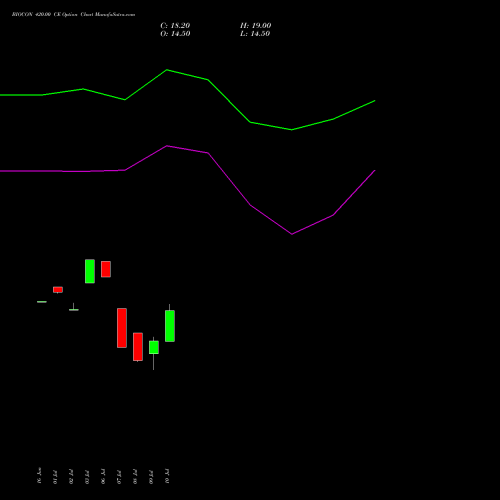Click the 10 Jul date label on the axis
This screenshot has width=500, height=500.
(167, 476)
